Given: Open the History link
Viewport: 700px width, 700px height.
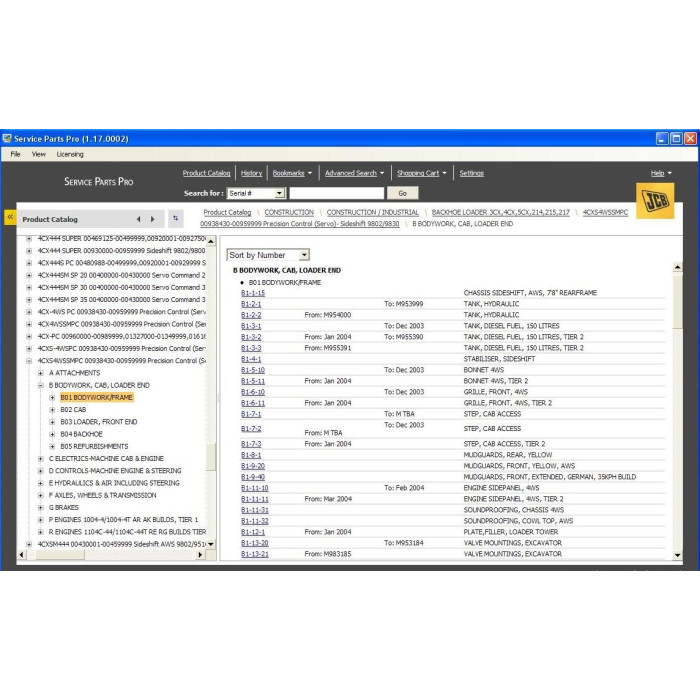Looking at the screenshot, I should [x=251, y=173].
